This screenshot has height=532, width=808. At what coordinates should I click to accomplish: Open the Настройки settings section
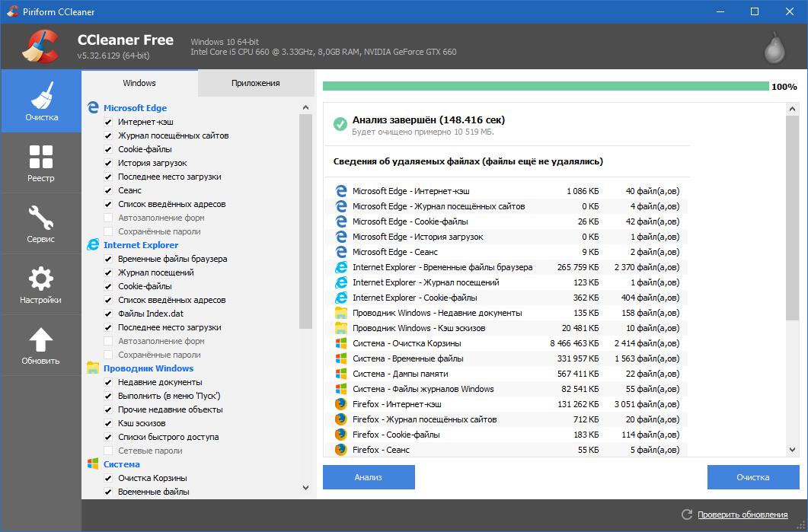tap(41, 285)
